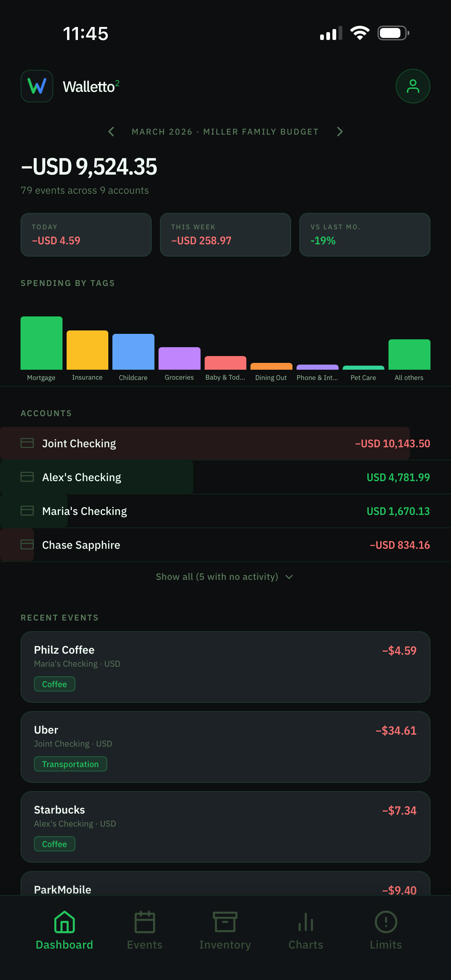The image size is (451, 980).
Task: Select the Mortgage spending bar
Action: click(x=41, y=343)
